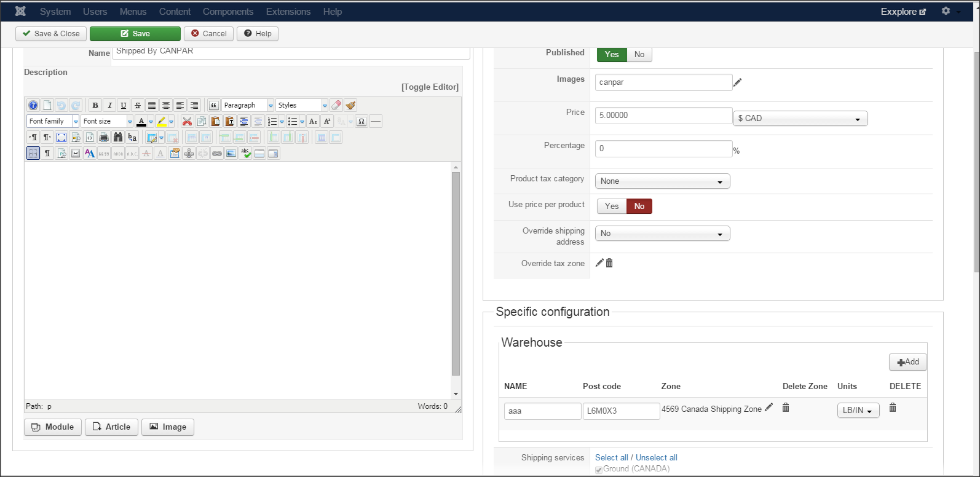Apply underline formatting in the editor
The image size is (980, 477).
[x=124, y=105]
